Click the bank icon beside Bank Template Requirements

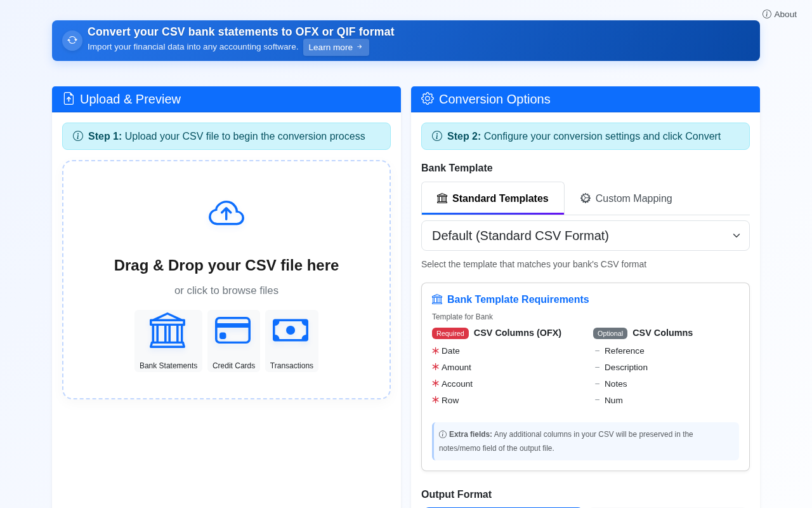point(437,299)
